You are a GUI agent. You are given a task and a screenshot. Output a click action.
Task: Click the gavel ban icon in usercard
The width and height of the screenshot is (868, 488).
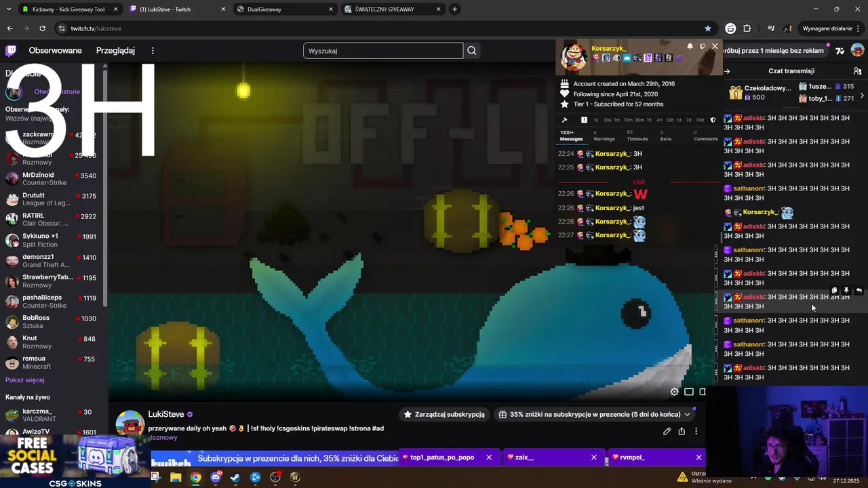[564, 120]
